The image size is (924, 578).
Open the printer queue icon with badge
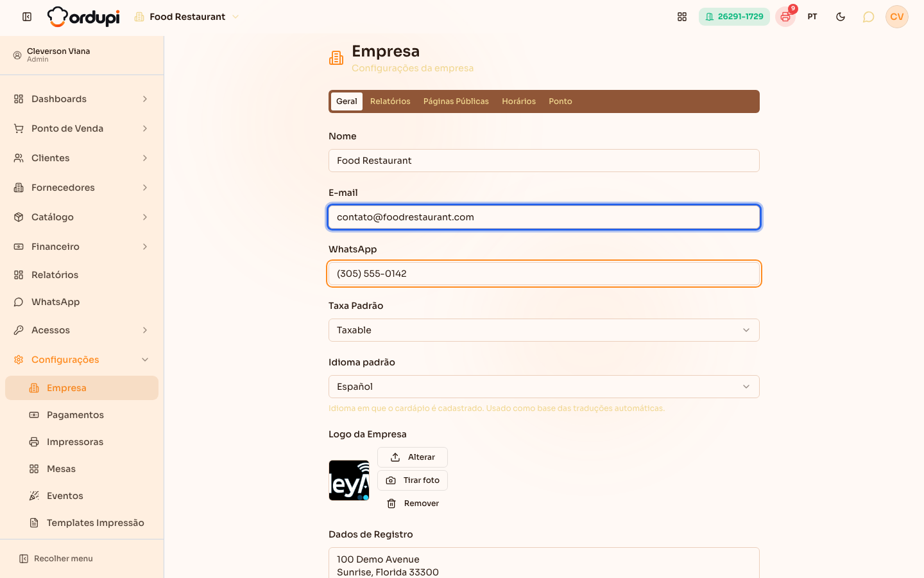pos(785,17)
